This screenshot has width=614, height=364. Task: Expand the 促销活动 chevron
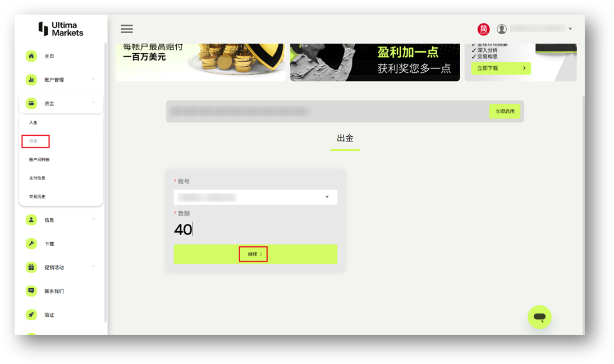(x=93, y=266)
